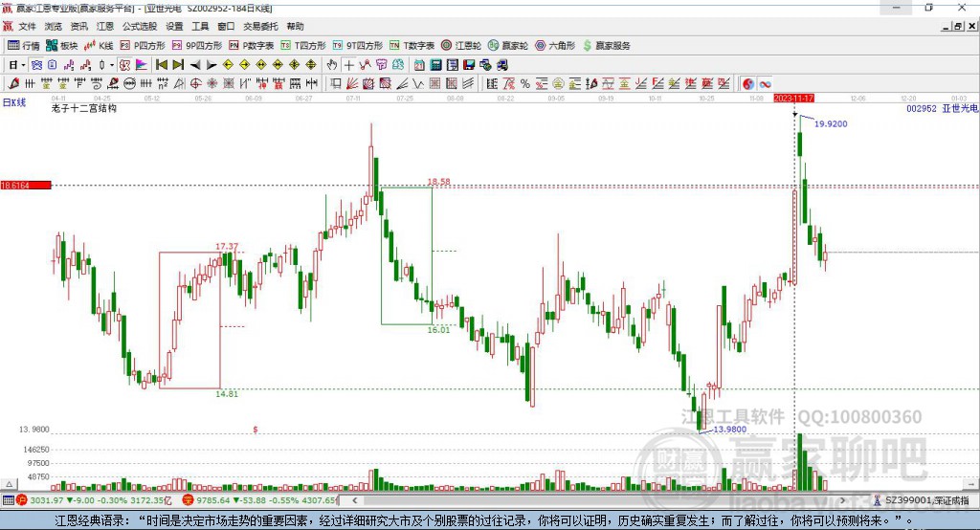Click the status bar table grid icon
Viewport: 980px width, 530px height.
tap(8, 500)
